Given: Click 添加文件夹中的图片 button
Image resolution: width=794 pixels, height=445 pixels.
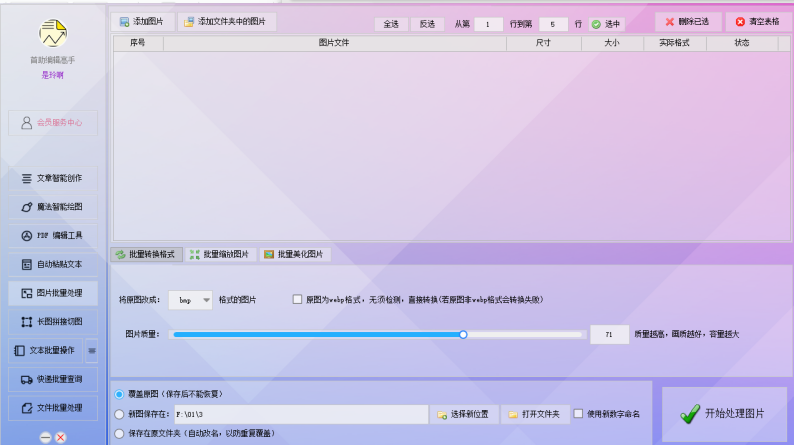Looking at the screenshot, I should (x=226, y=22).
